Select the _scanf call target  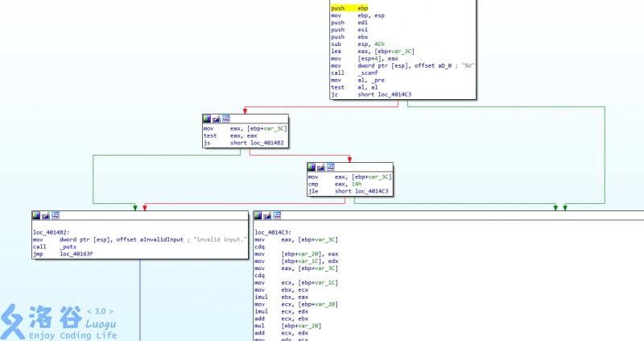[x=369, y=73]
